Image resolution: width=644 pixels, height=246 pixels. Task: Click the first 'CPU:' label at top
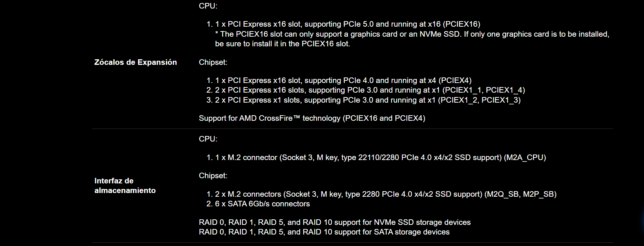[208, 6]
